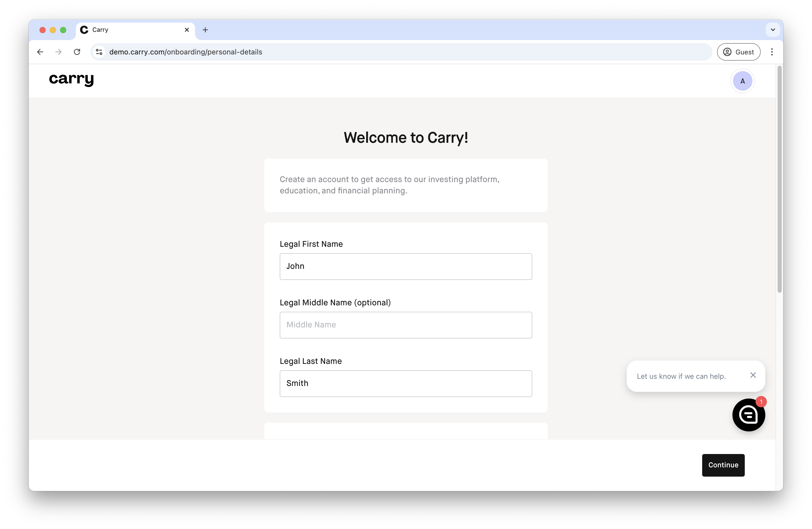Viewport: 812px width, 529px height.
Task: Click the 'Legal Last Name' label
Action: click(311, 361)
